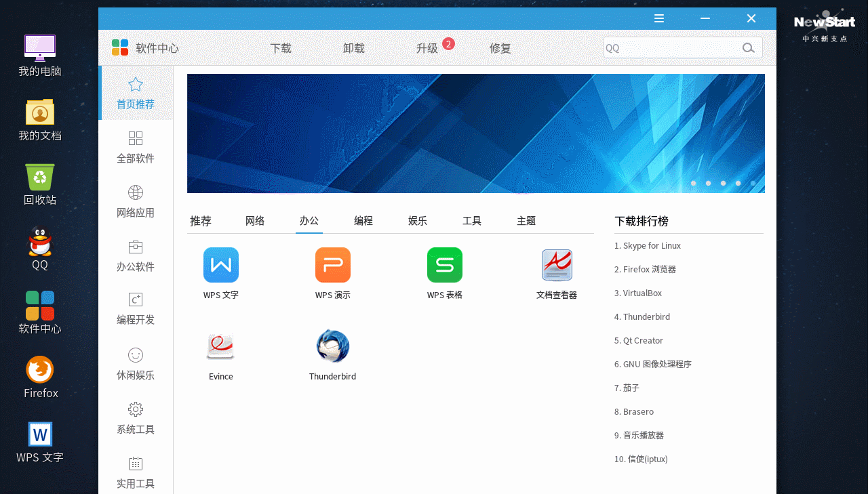This screenshot has height=494, width=868.
Task: Select 办公 category tab
Action: 309,221
